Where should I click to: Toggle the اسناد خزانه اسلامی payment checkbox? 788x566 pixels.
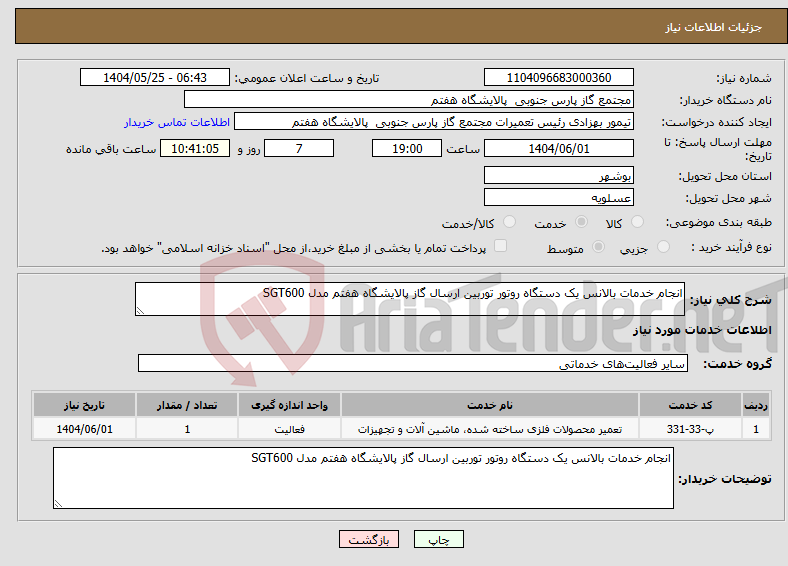click(500, 245)
